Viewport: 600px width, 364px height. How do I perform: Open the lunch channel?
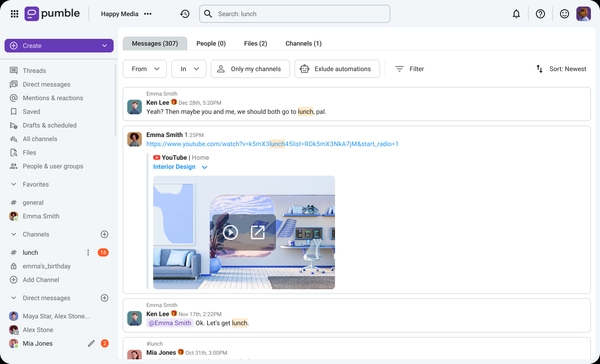click(30, 252)
